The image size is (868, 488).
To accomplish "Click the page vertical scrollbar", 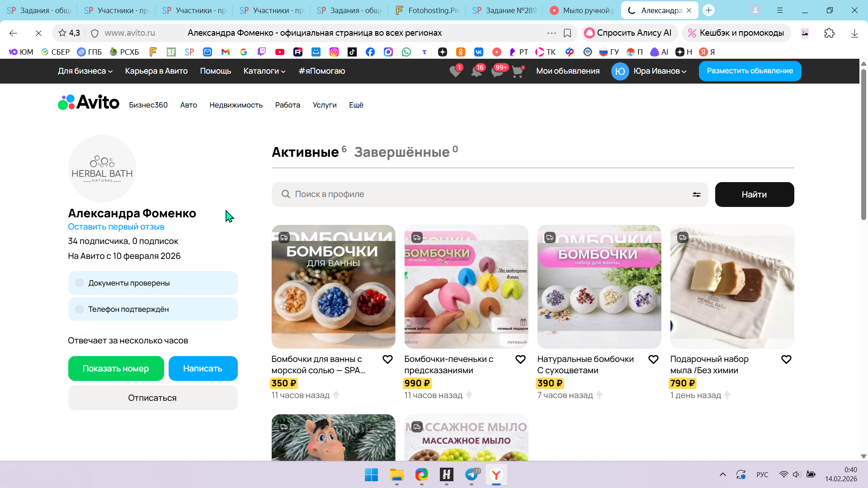I will (x=863, y=145).
